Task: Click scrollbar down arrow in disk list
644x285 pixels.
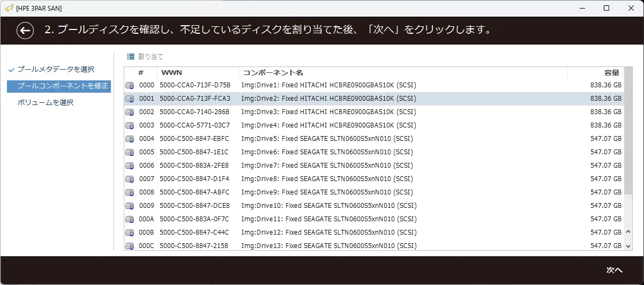Action: coord(629,246)
